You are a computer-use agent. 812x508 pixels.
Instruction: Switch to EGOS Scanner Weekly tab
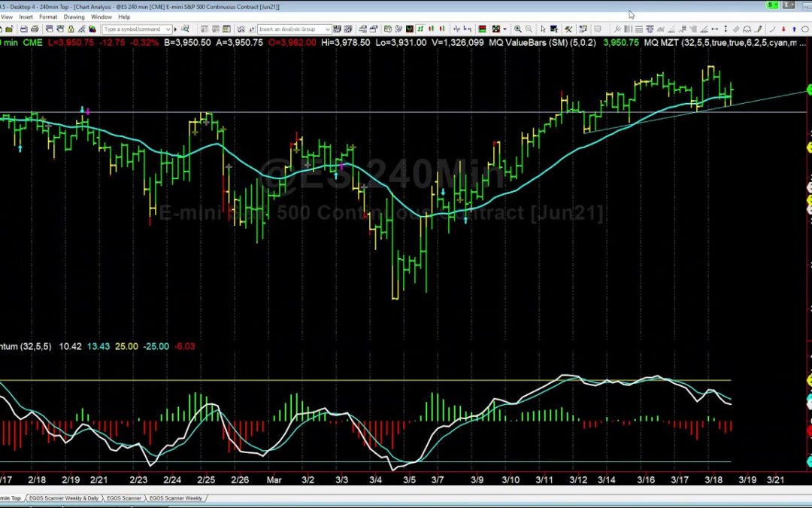tap(176, 498)
